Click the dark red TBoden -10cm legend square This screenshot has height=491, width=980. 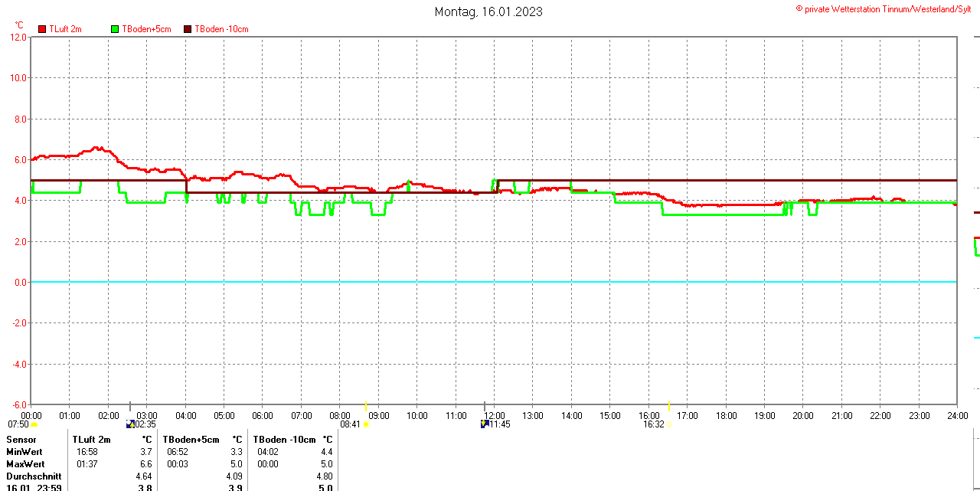188,29
